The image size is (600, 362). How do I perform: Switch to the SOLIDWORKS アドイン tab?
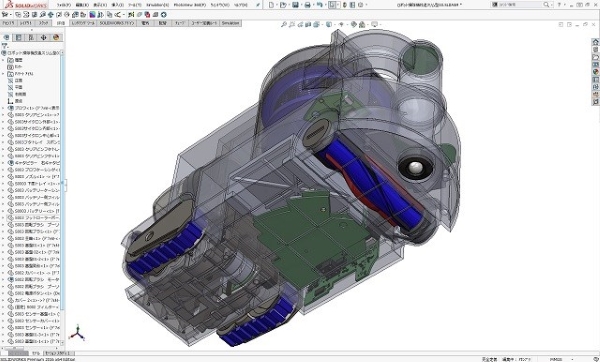[x=117, y=23]
